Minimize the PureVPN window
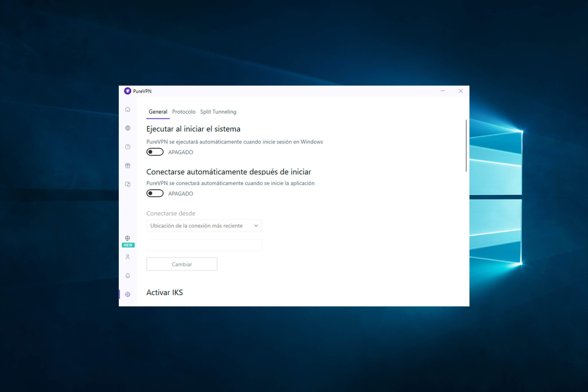 tap(443, 91)
